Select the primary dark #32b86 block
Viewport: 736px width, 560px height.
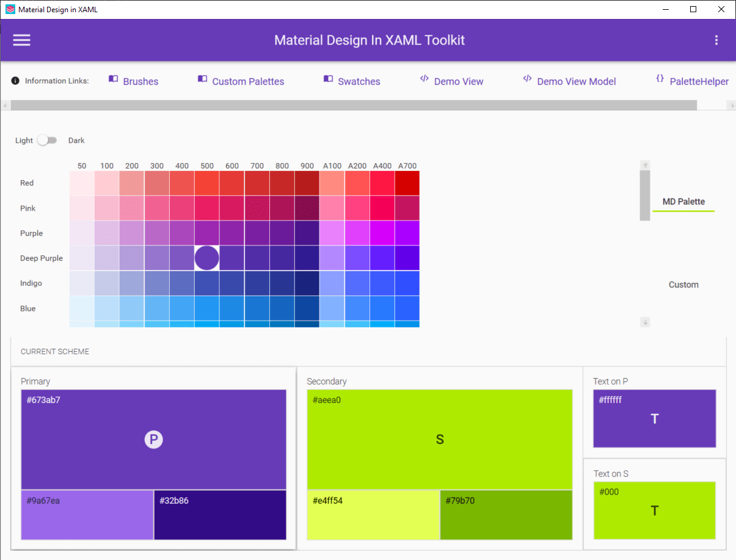pos(220,515)
